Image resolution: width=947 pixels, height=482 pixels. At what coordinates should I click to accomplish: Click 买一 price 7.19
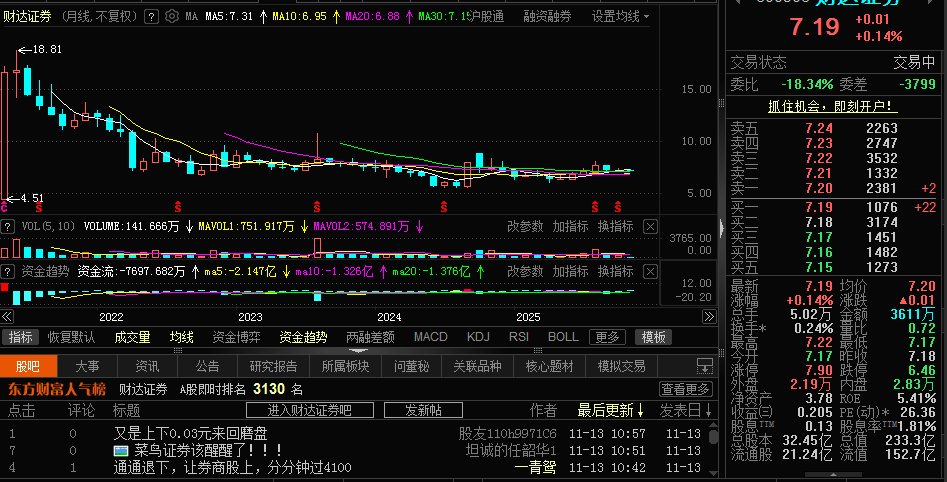coord(818,207)
